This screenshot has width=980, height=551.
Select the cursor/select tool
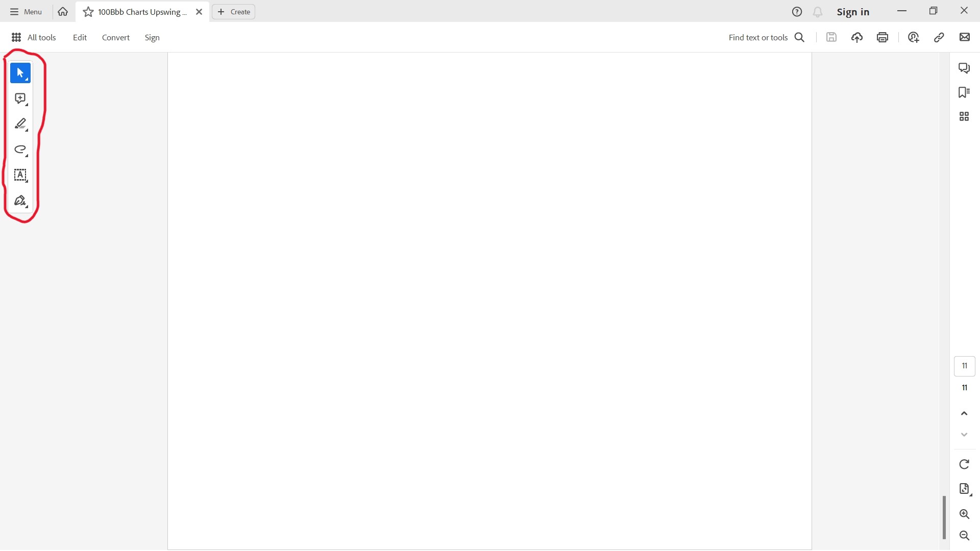point(20,72)
